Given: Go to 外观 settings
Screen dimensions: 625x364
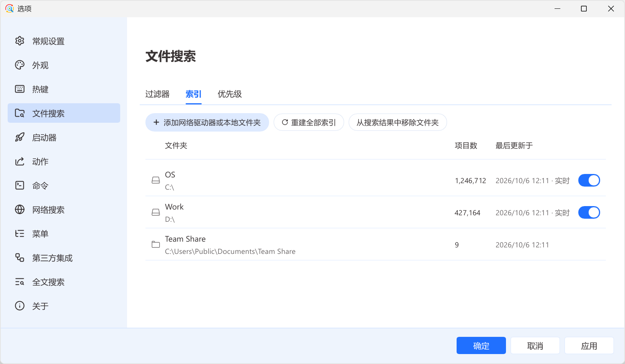Looking at the screenshot, I should point(64,65).
